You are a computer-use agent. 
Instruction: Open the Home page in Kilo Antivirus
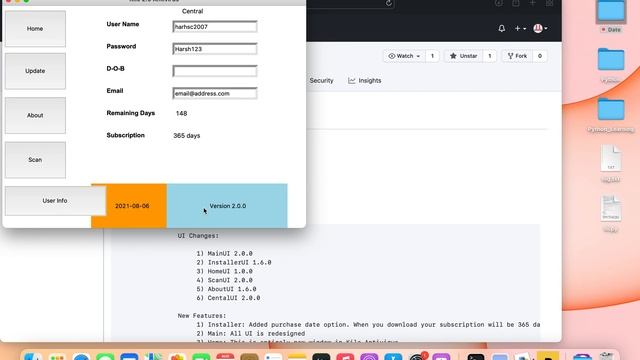pyautogui.click(x=35, y=29)
